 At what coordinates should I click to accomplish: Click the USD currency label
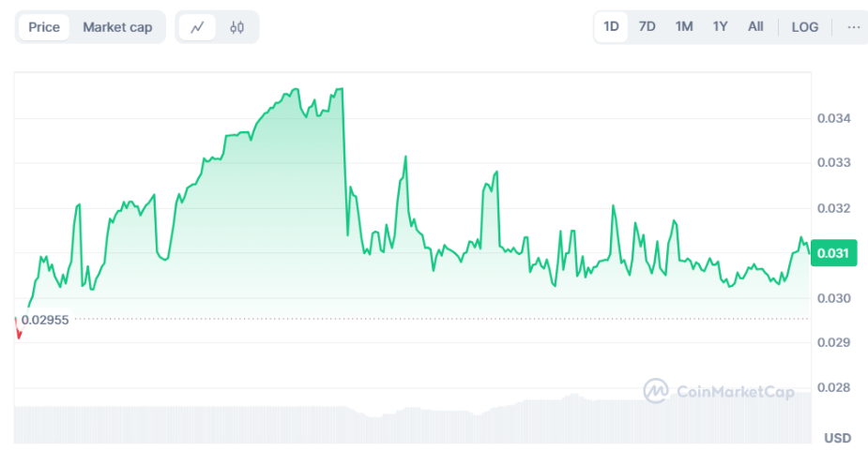tap(837, 438)
